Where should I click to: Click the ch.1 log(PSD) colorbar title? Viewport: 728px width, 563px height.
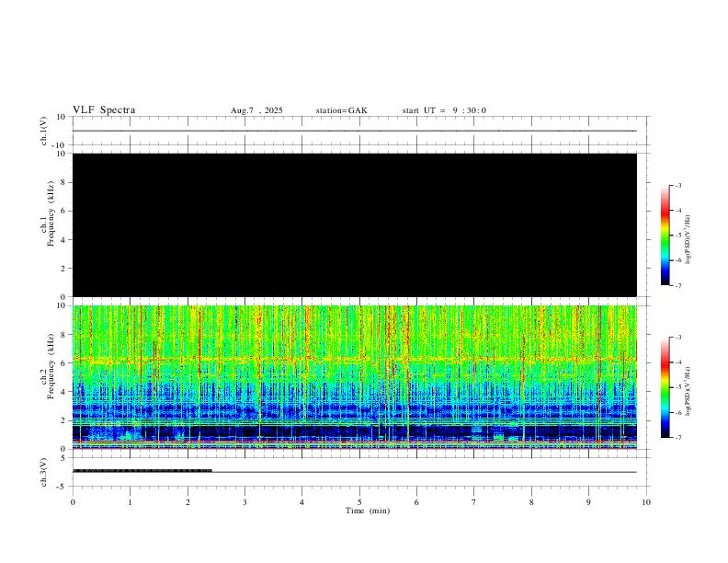click(x=688, y=239)
